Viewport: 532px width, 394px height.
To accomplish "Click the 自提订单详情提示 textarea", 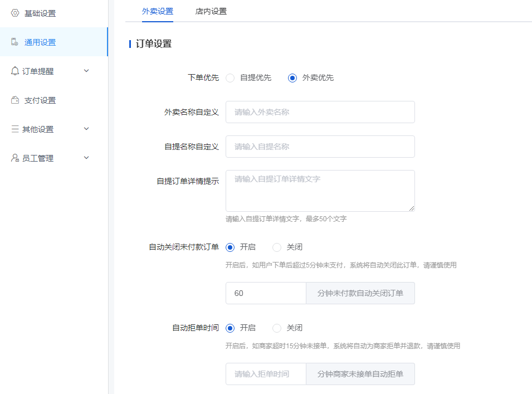I will coord(320,191).
